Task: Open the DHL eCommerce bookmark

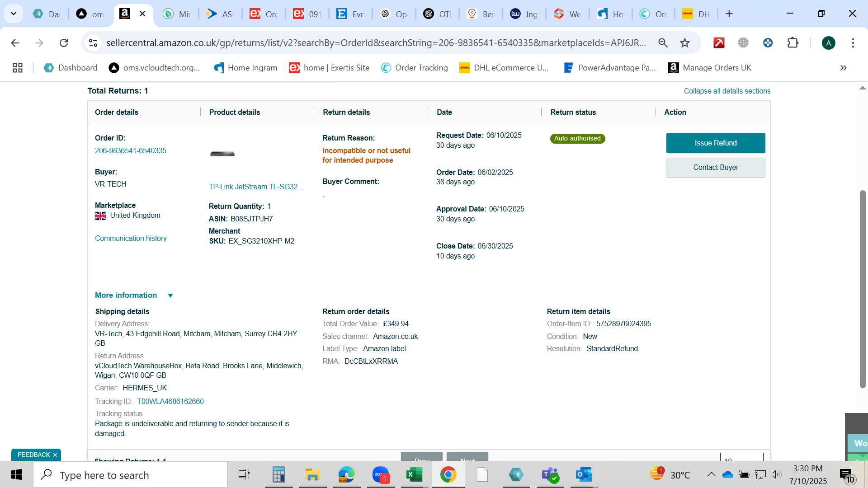Action: click(504, 68)
